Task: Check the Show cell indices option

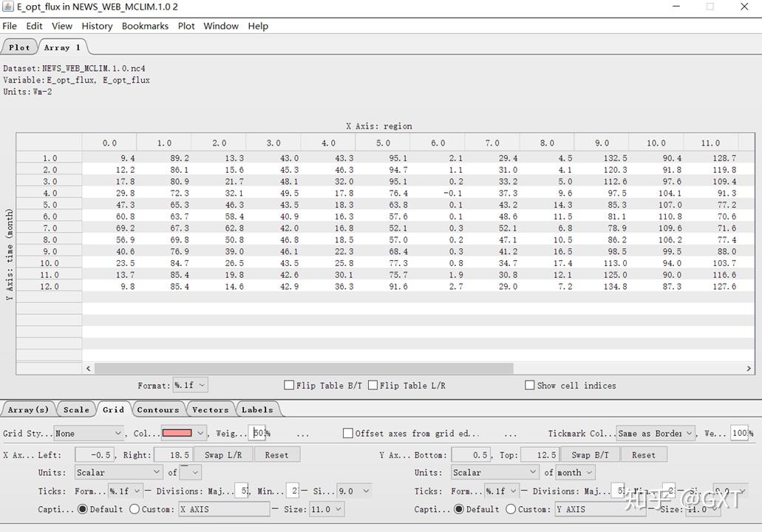Action: 529,385
